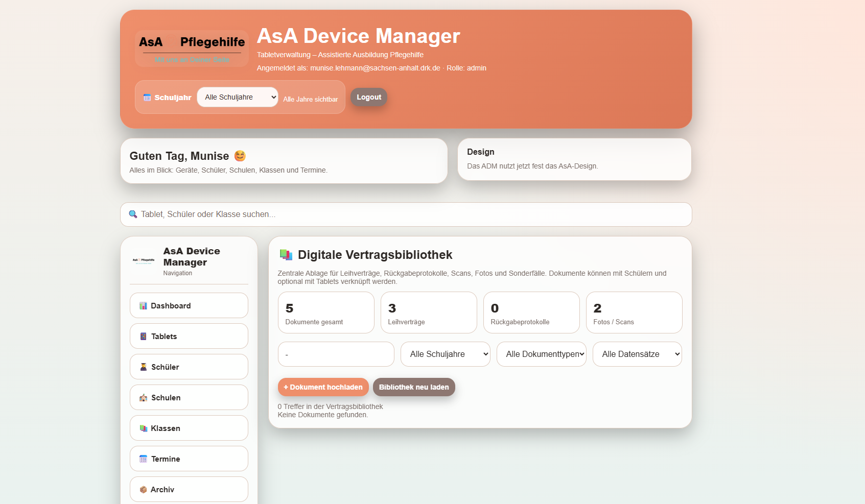The width and height of the screenshot is (865, 504).
Task: Click the '0 Rückgabeprotokolle' stat card
Action: pos(531,313)
